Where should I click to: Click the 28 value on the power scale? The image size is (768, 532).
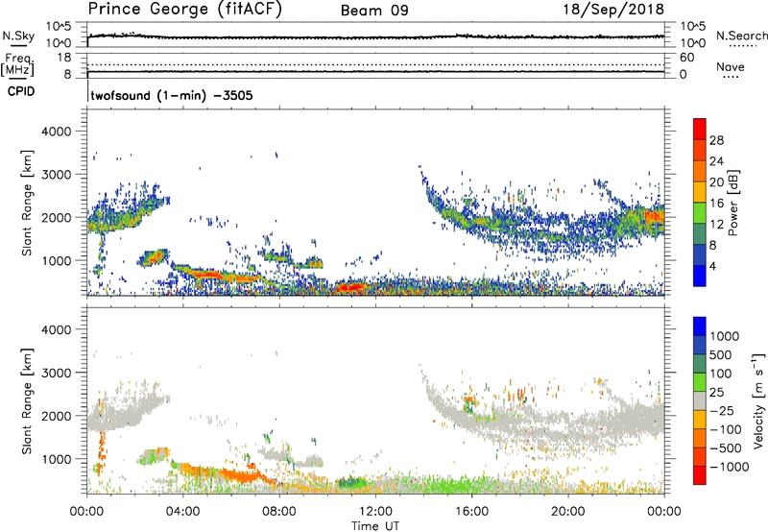716,140
